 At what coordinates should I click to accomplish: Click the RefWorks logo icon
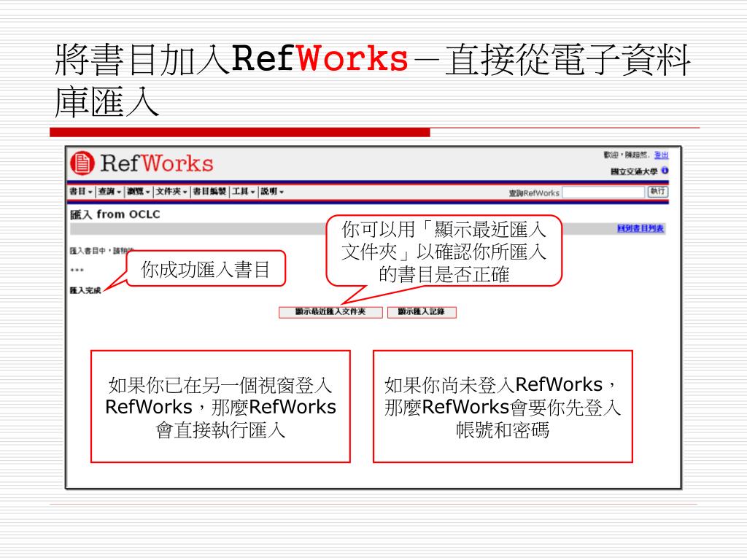click(82, 163)
